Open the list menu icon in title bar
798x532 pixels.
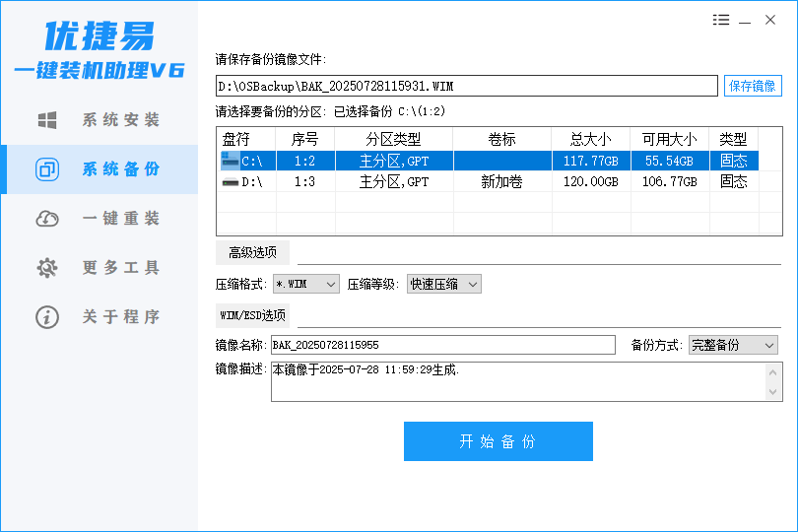[720, 20]
